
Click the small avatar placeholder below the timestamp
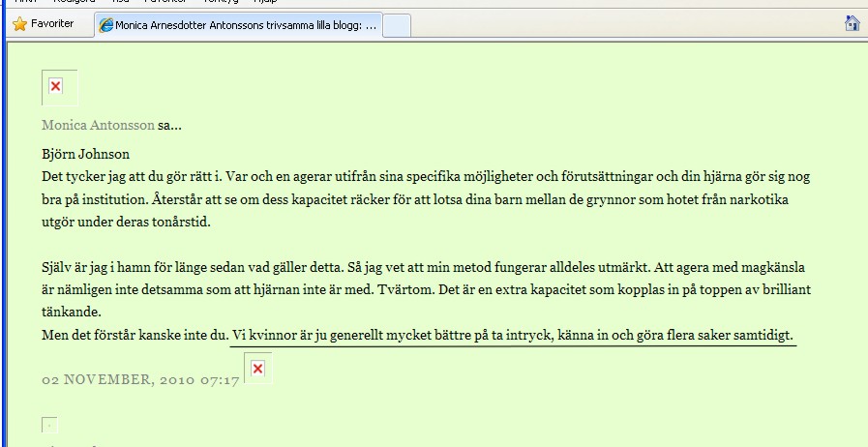click(x=49, y=426)
